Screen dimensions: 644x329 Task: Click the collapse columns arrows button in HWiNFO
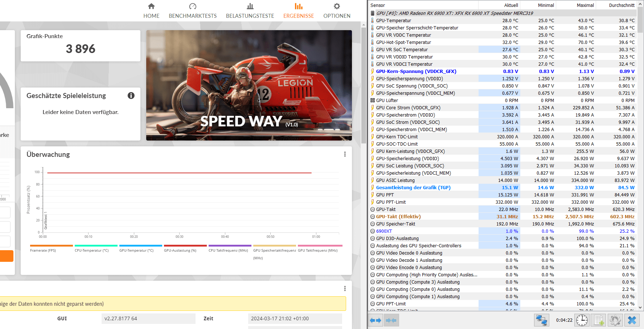click(391, 320)
